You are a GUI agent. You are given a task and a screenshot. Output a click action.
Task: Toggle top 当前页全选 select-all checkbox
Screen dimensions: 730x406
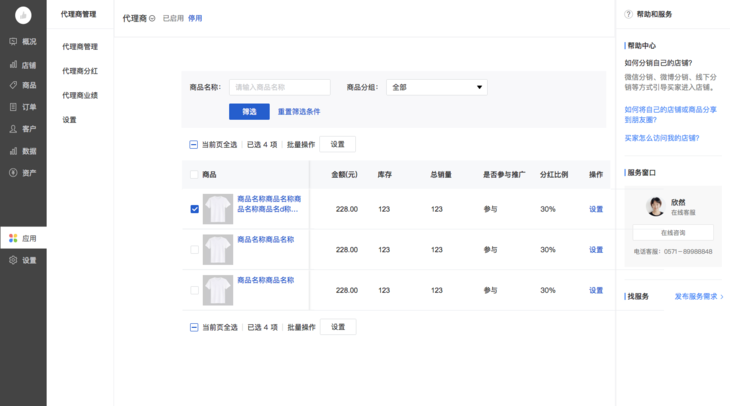(x=194, y=145)
